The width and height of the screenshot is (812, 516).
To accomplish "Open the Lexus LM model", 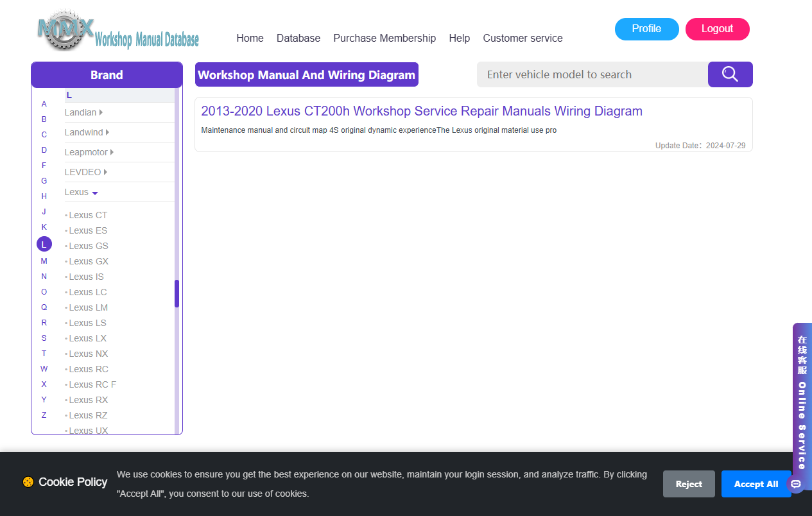I will 89,307.
